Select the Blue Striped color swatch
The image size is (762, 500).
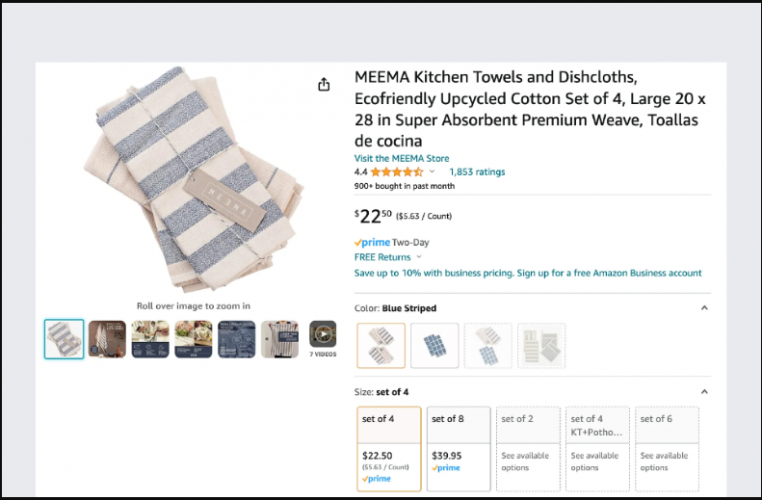(x=381, y=345)
